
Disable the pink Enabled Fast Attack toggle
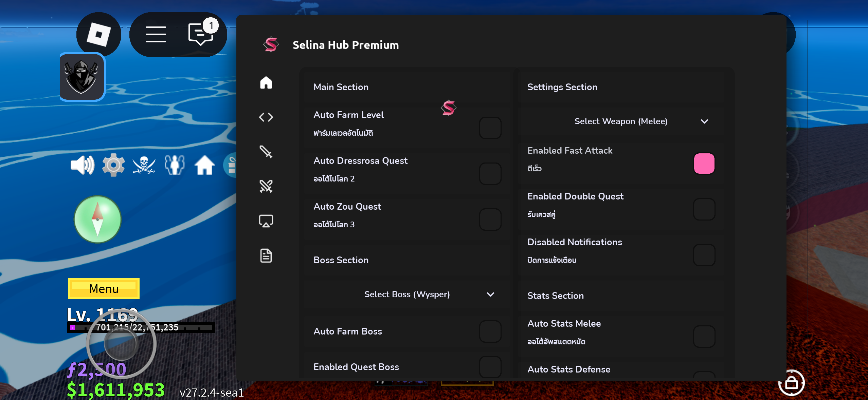pos(704,164)
